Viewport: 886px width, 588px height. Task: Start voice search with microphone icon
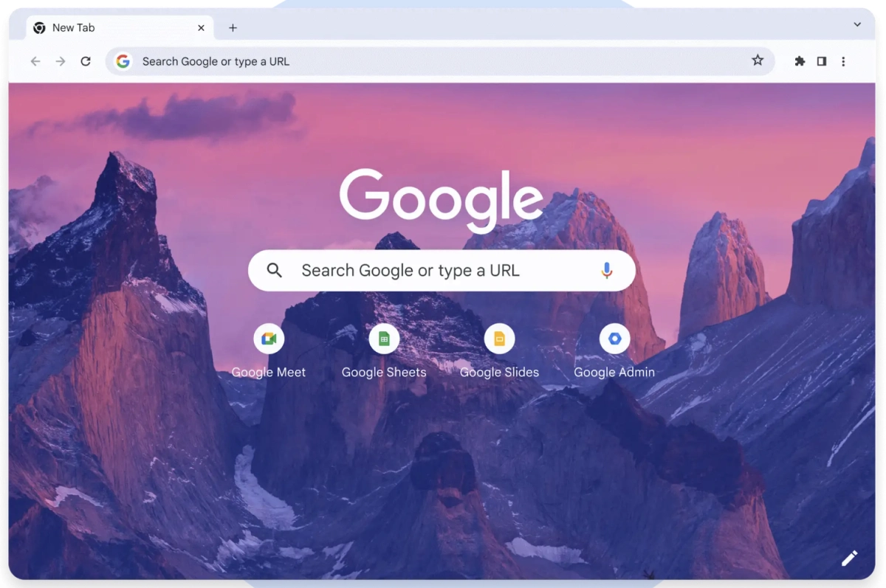(607, 271)
